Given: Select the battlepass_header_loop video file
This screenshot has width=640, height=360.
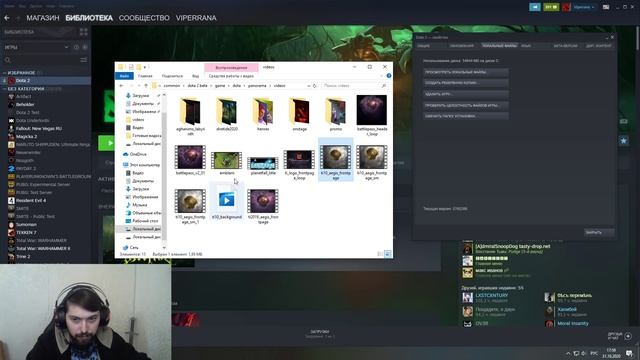Looking at the screenshot, I should 372,116.
